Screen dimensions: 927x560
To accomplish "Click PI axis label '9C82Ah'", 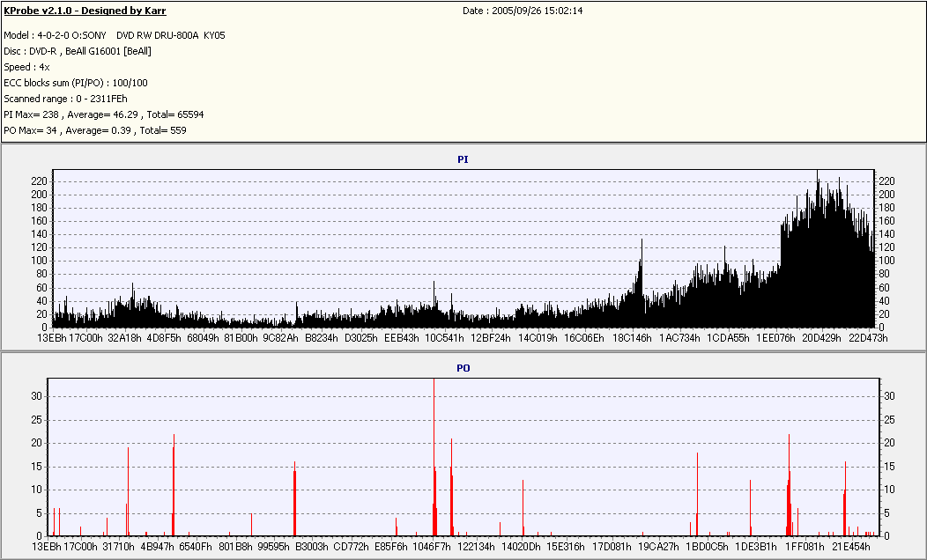I will [x=280, y=338].
